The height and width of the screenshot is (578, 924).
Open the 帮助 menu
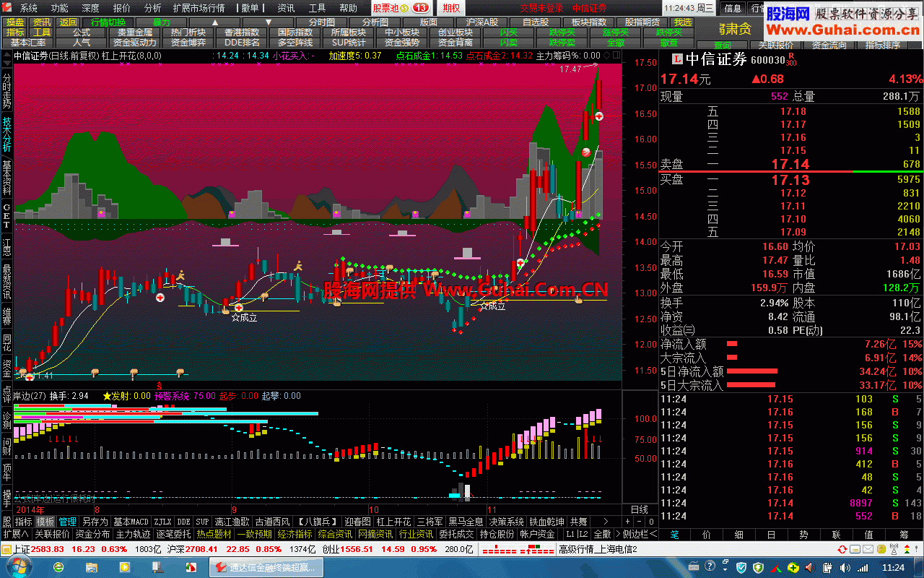click(348, 8)
